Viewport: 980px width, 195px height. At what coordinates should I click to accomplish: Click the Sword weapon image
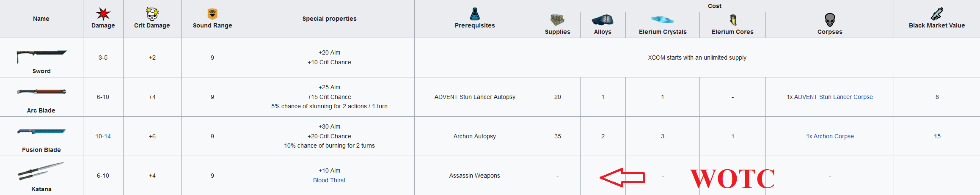coord(41,55)
